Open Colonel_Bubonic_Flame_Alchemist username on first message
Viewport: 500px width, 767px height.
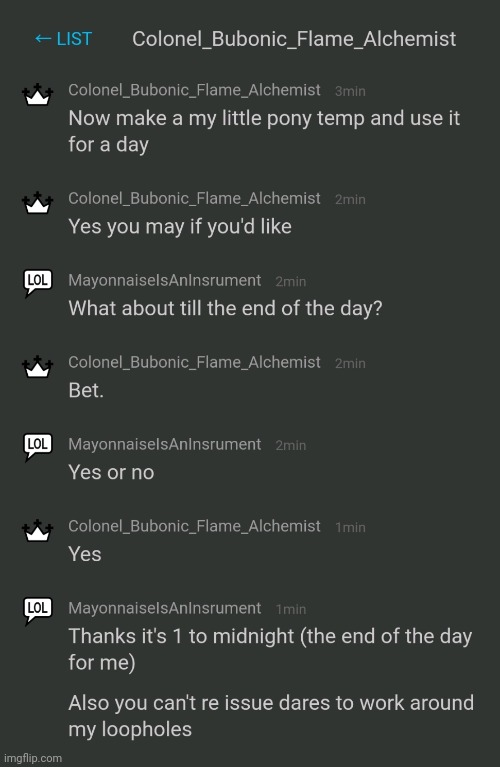pyautogui.click(x=194, y=90)
